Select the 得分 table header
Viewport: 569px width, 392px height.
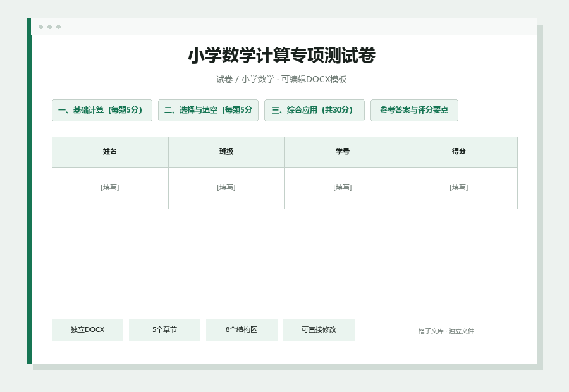(x=459, y=152)
